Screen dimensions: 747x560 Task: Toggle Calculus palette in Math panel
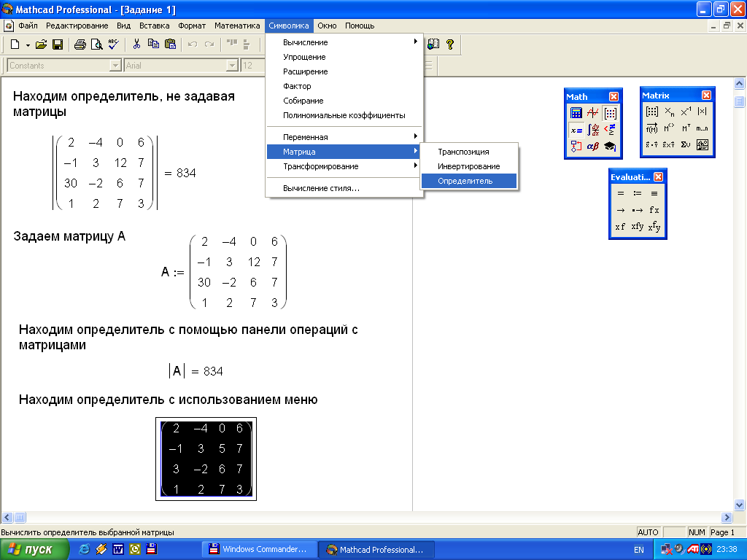[x=593, y=130]
